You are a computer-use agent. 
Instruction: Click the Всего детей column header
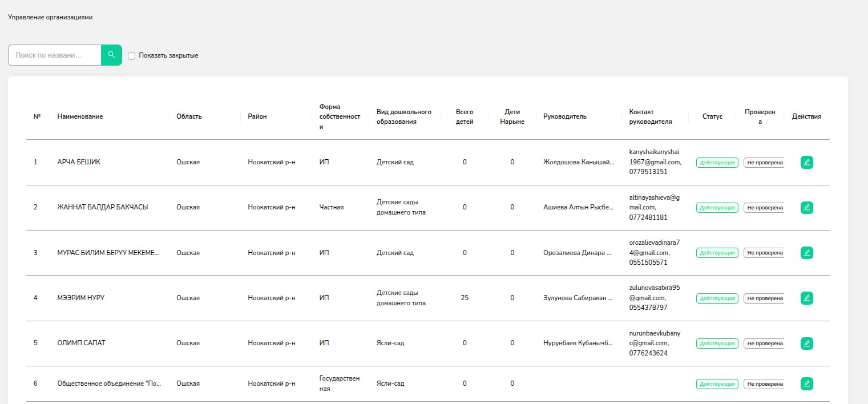pos(465,116)
